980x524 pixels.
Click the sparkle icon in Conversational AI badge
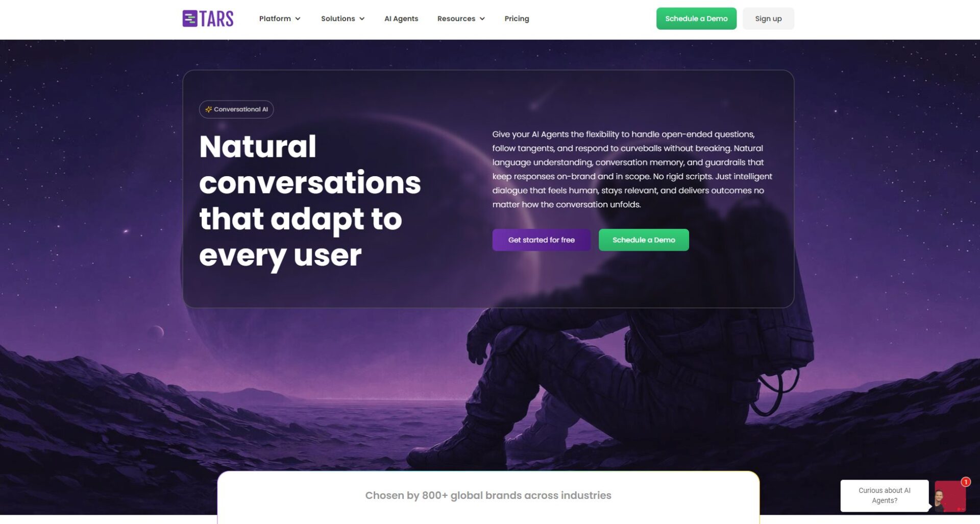coord(208,109)
